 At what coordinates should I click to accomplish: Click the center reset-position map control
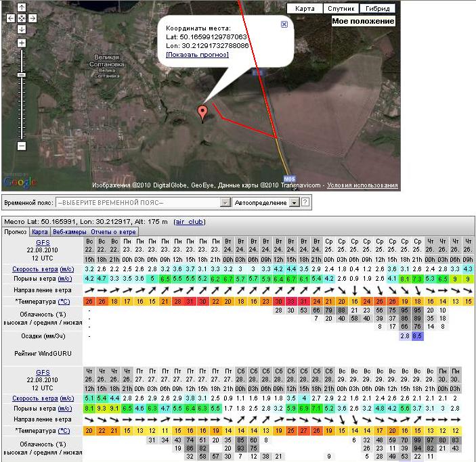[22, 18]
